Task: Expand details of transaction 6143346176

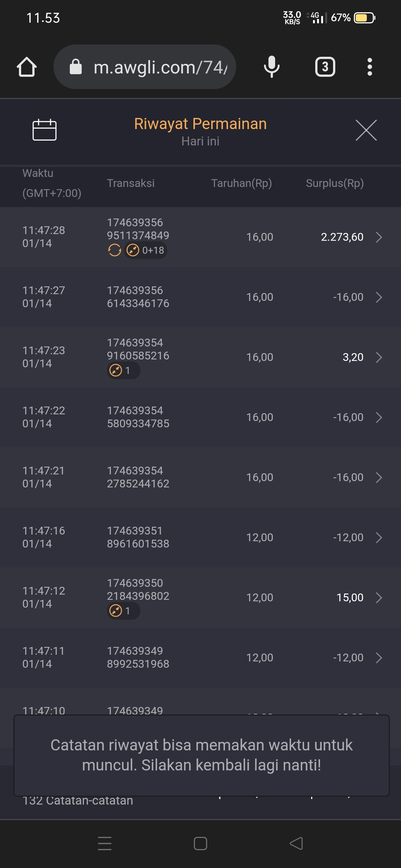Action: tap(379, 297)
